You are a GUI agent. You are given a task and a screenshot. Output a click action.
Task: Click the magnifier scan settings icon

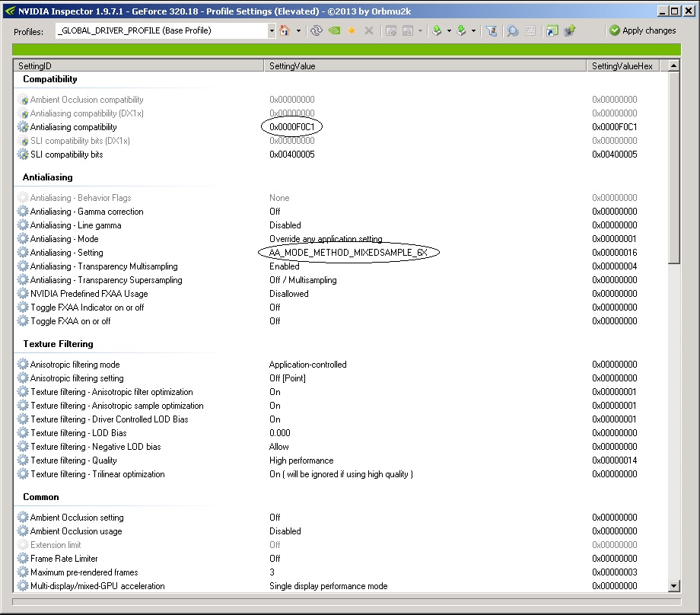[x=513, y=30]
